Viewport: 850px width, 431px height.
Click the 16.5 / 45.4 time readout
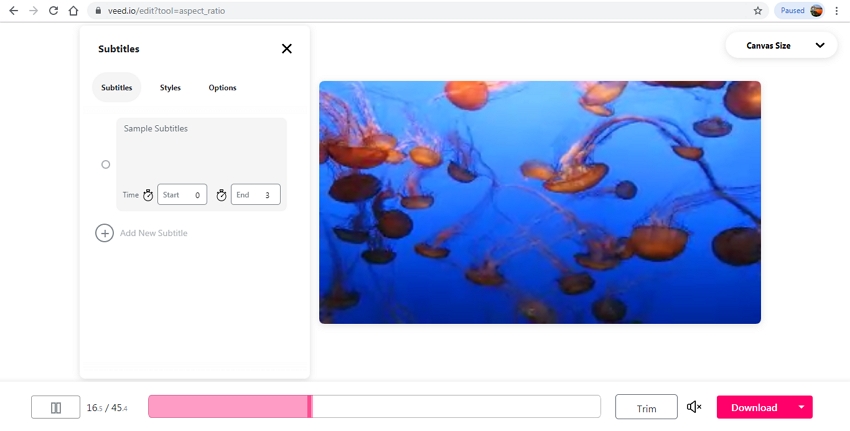[107, 408]
